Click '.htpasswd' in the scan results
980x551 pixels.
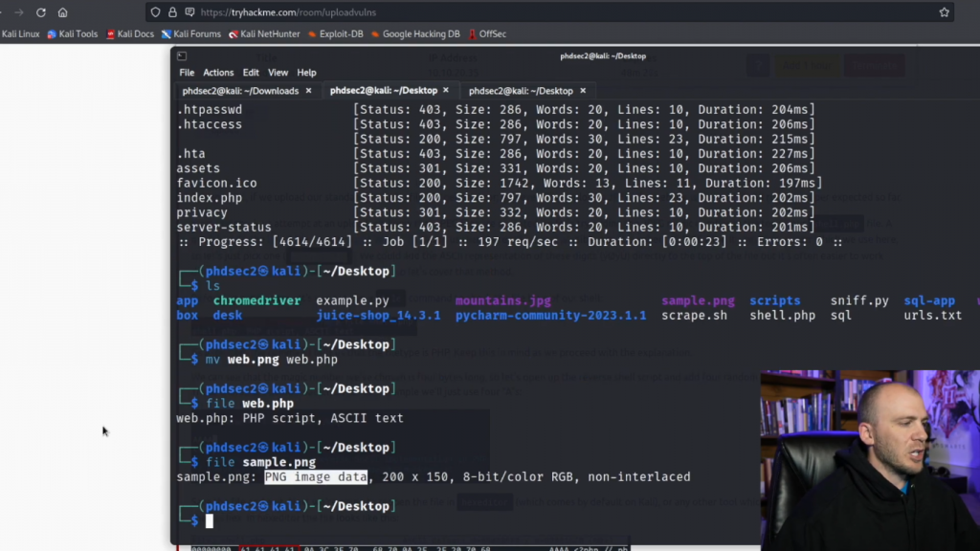[210, 109]
